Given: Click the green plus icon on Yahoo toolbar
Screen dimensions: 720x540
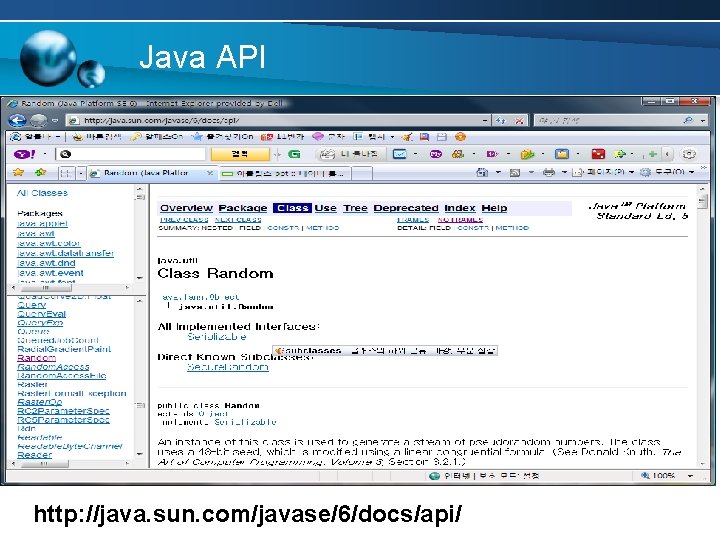Looking at the screenshot, I should [652, 154].
